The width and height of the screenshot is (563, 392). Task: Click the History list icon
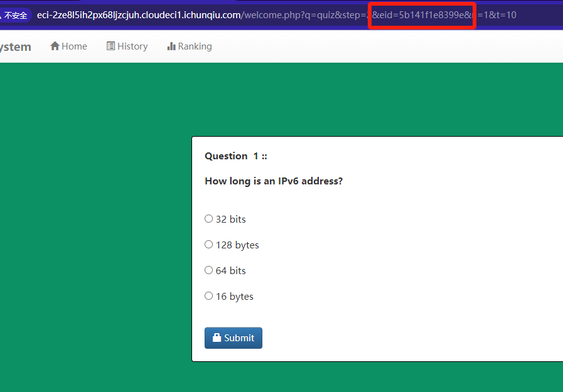pos(110,46)
